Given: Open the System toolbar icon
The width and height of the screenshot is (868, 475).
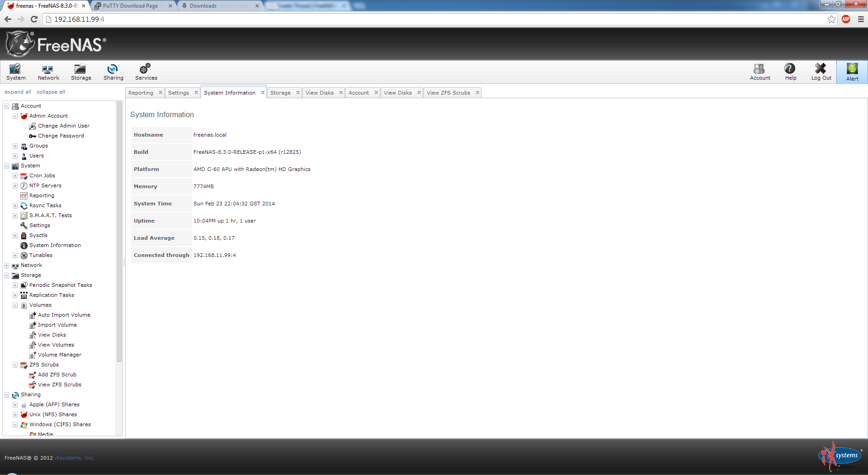Looking at the screenshot, I should 16,72.
